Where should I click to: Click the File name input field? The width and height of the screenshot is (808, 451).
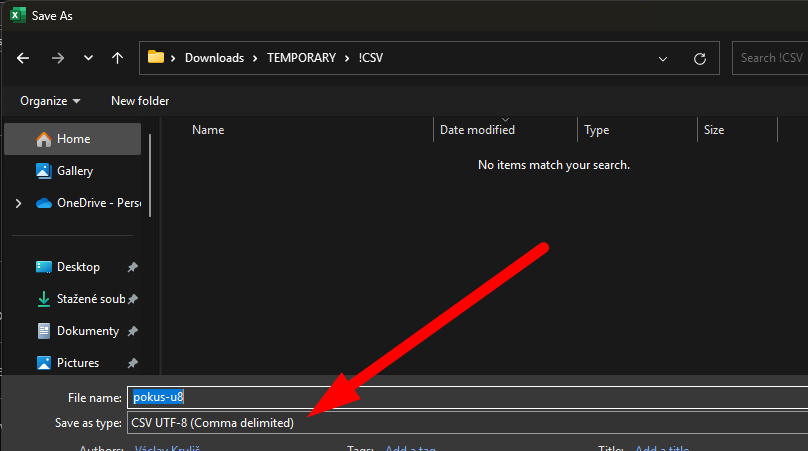click(x=465, y=398)
